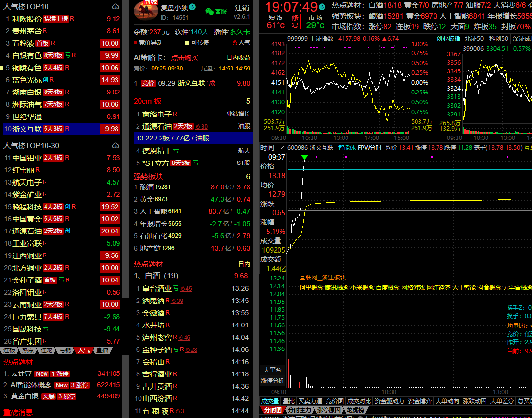Click the 注销 logout button

tap(242, 8)
